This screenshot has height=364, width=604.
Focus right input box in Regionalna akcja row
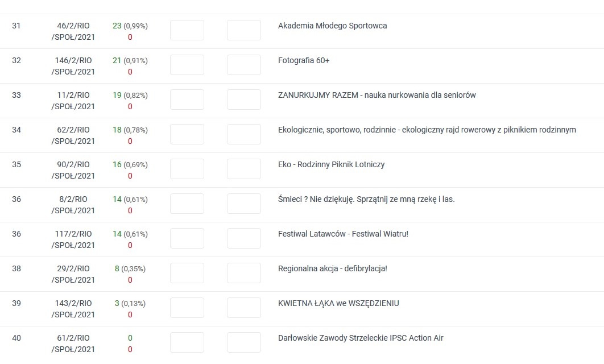(244, 273)
